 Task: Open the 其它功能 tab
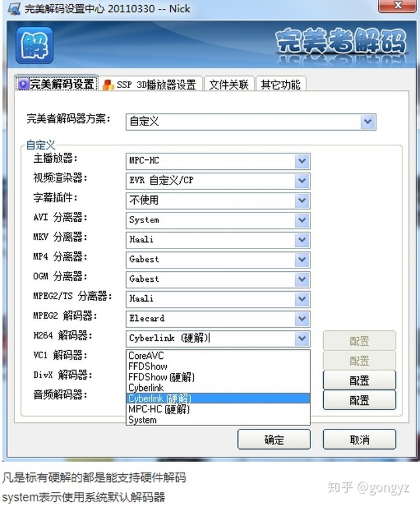(281, 85)
